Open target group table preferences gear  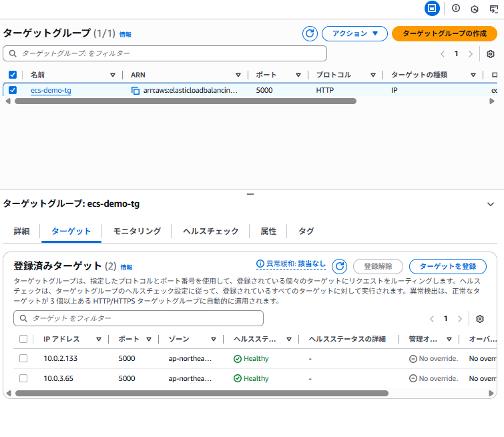coord(490,54)
